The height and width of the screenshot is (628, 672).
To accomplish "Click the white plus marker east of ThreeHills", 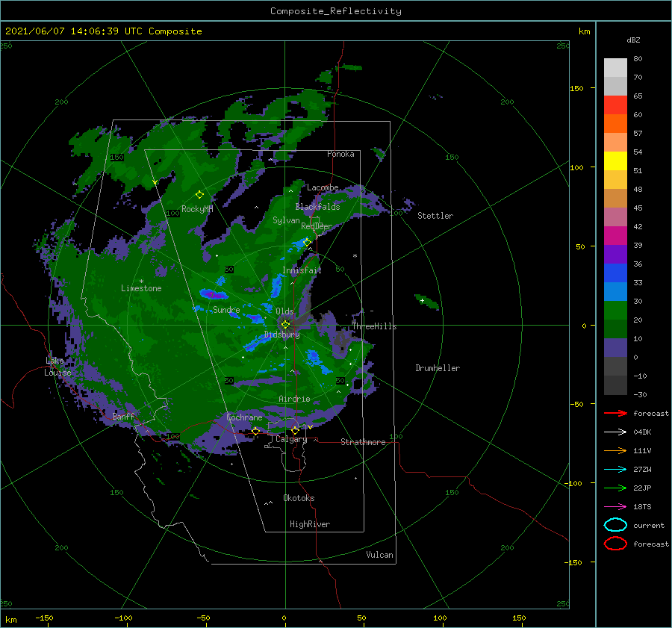I will (422, 300).
